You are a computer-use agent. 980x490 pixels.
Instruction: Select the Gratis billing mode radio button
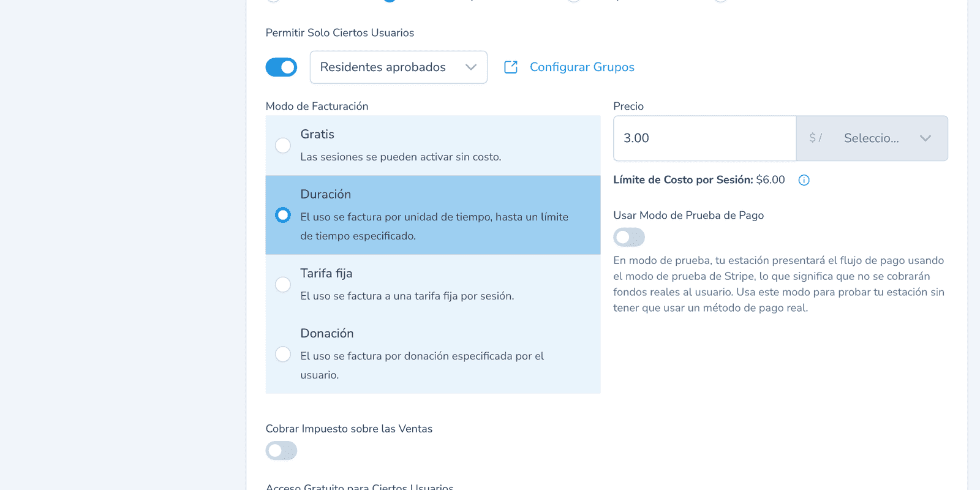pos(283,145)
